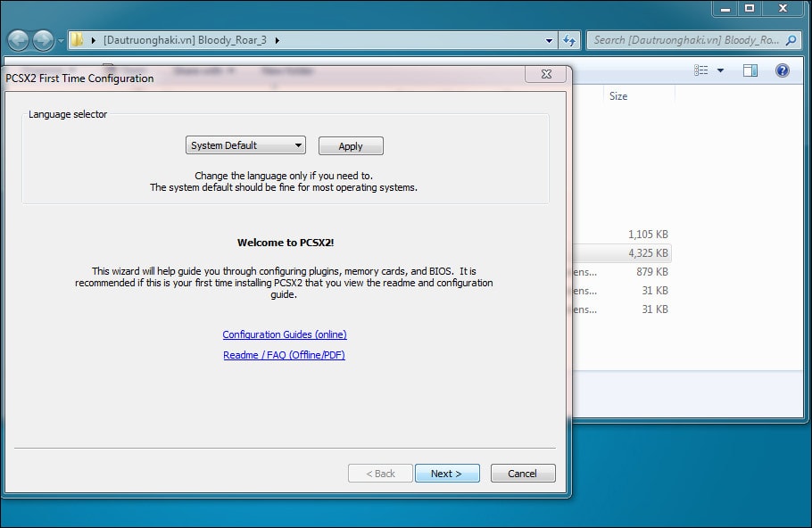Select the file row with 1,105 KB

pos(622,235)
